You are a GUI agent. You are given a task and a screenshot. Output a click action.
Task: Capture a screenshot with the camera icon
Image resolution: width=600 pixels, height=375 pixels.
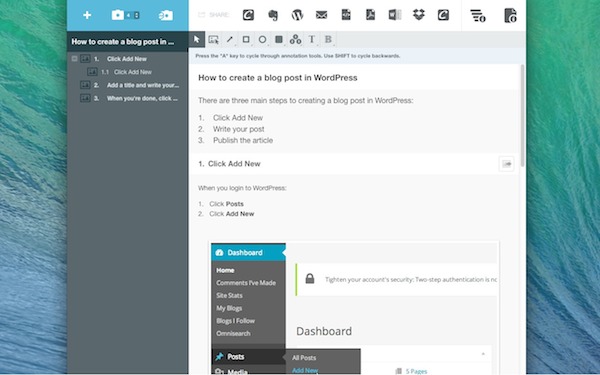[x=118, y=15]
